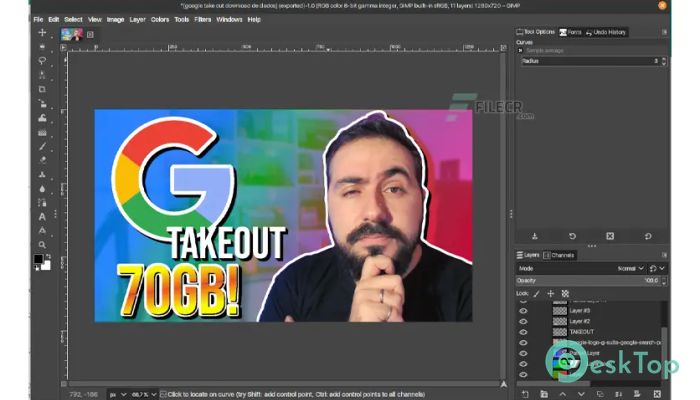The height and width of the screenshot is (400, 700).
Task: Select the Smudge droplet tool
Action: click(42, 189)
